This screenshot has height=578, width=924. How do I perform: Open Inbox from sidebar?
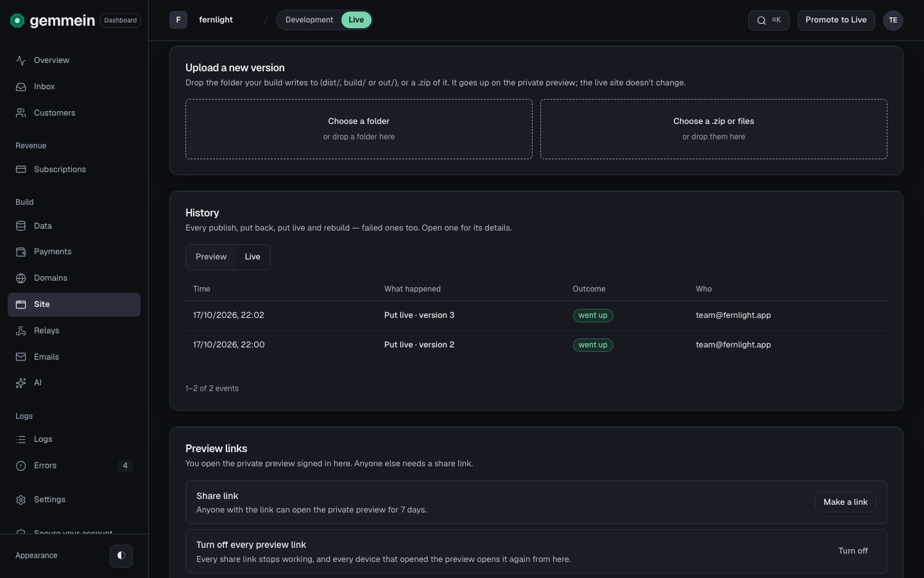[x=74, y=87]
